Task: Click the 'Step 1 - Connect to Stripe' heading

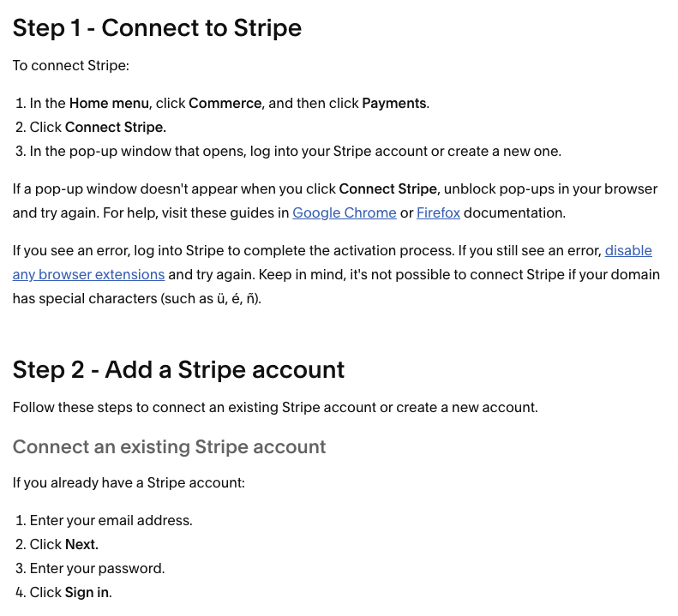Action: [157, 28]
